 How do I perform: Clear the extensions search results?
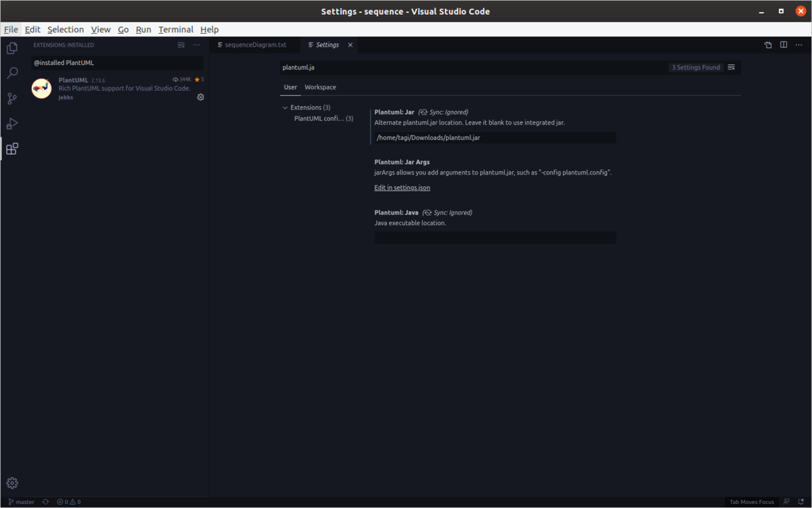(181, 45)
